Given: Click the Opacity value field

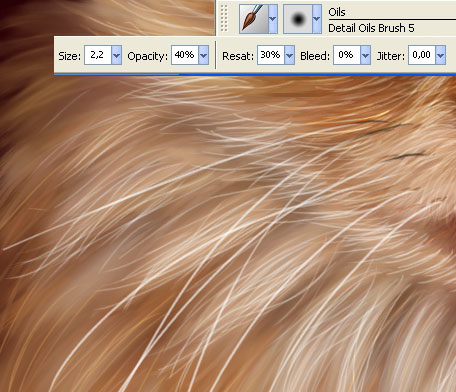Looking at the screenshot, I should pos(185,55).
